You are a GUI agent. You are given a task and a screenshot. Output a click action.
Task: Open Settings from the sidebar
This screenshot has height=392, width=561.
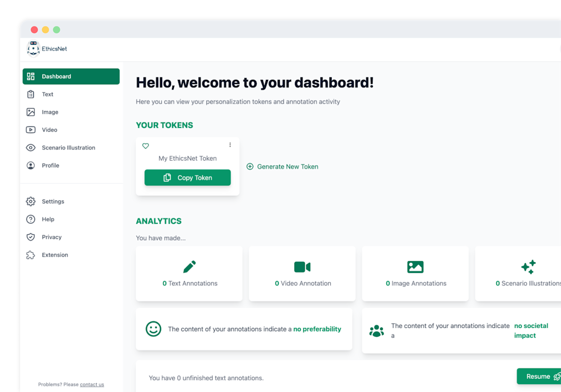point(52,201)
